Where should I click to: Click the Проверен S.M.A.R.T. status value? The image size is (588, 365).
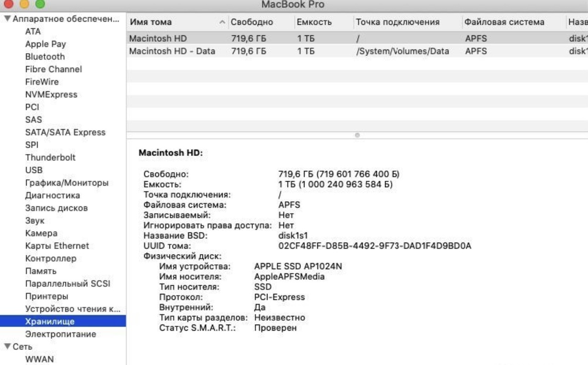click(276, 328)
